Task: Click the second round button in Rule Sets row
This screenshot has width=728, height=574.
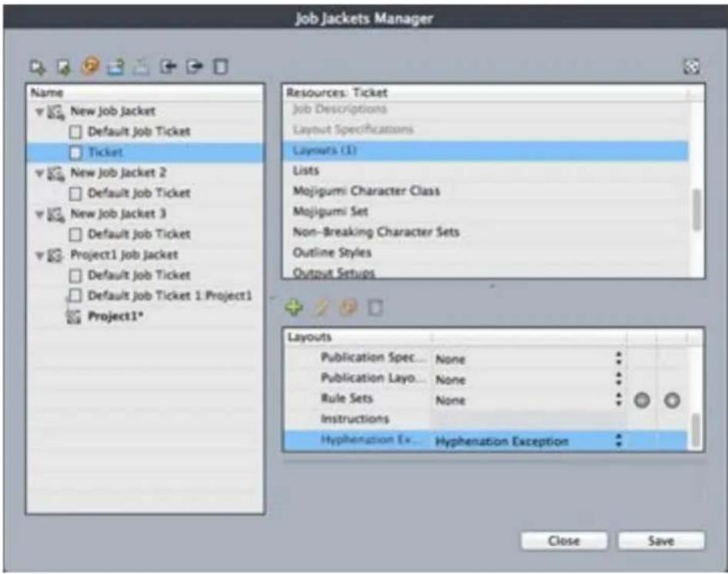Action: pyautogui.click(x=671, y=400)
